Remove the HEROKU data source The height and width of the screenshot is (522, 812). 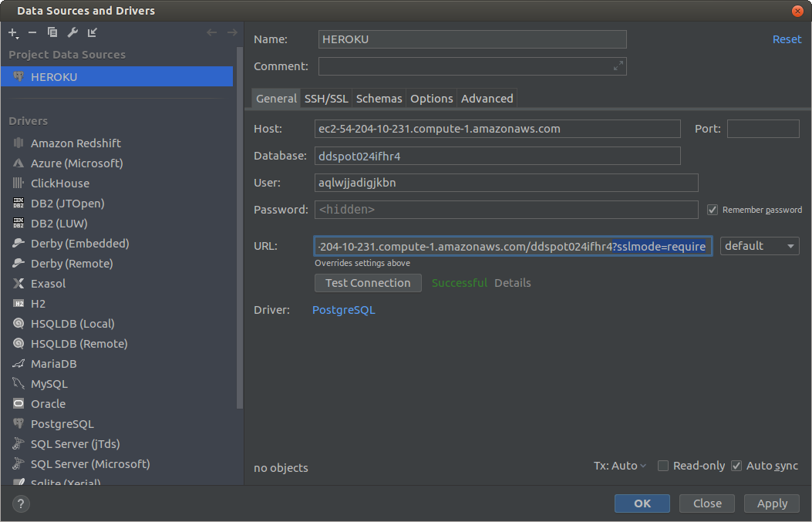pyautogui.click(x=32, y=32)
